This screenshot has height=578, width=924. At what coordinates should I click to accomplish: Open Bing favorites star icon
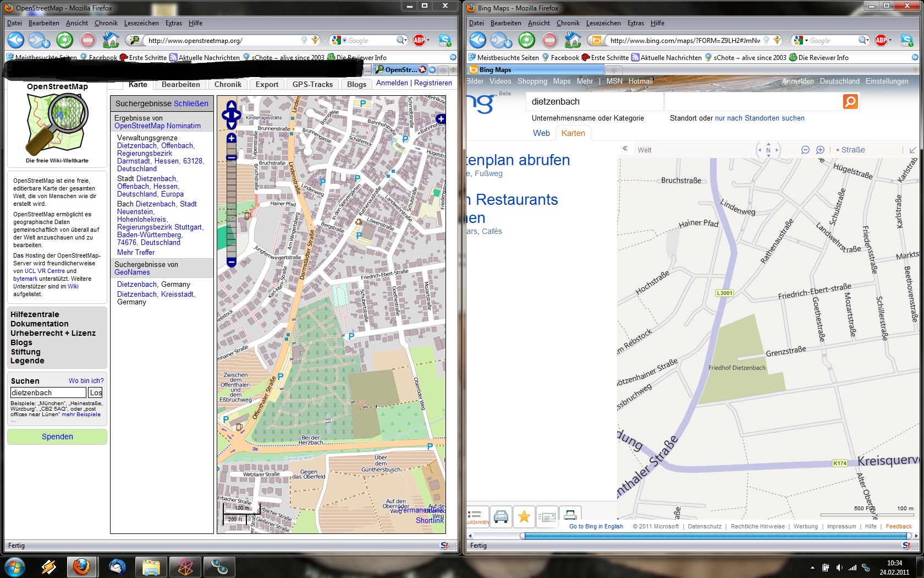(x=524, y=516)
